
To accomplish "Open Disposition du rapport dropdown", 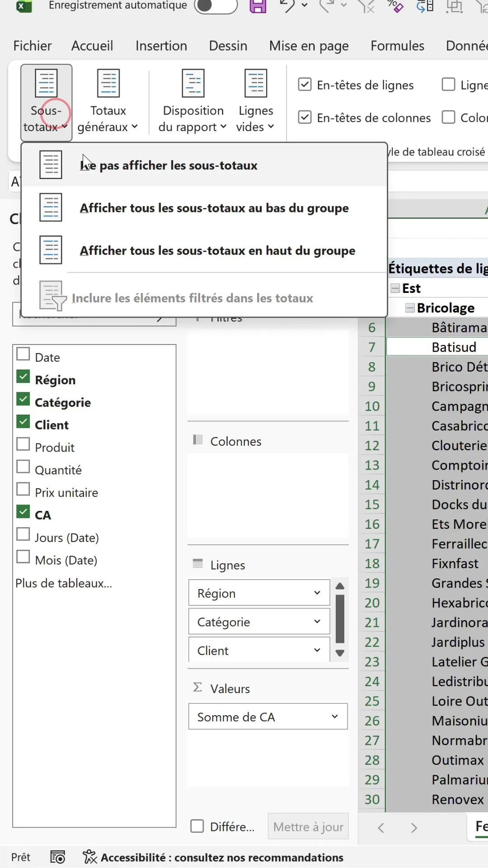I will (x=193, y=103).
